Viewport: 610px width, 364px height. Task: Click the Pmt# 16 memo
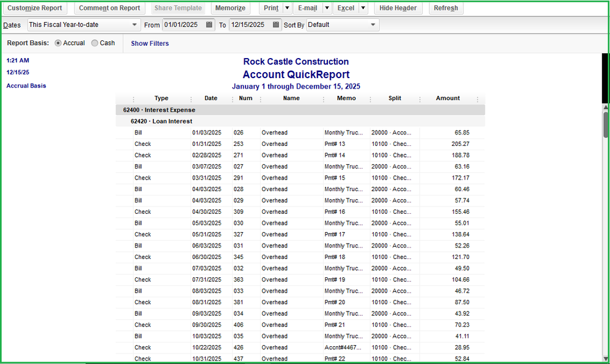[x=335, y=211]
